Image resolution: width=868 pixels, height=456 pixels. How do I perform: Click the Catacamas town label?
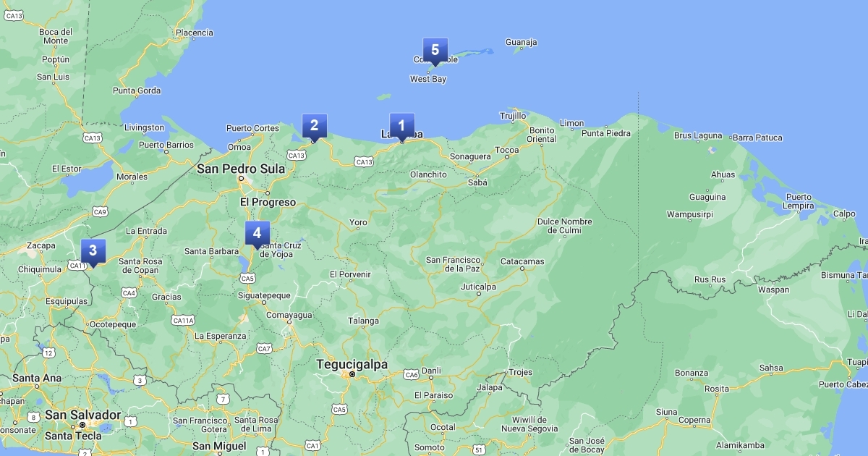point(522,261)
